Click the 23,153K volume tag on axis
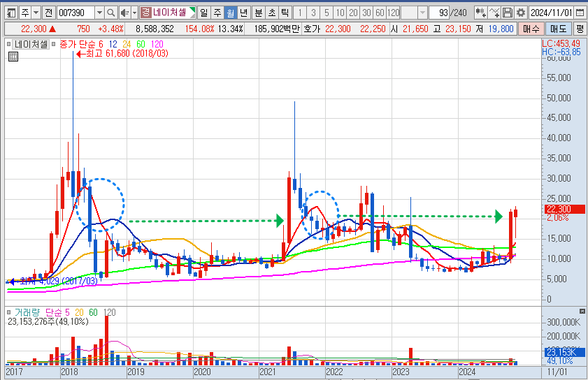The image size is (588, 380). (564, 352)
